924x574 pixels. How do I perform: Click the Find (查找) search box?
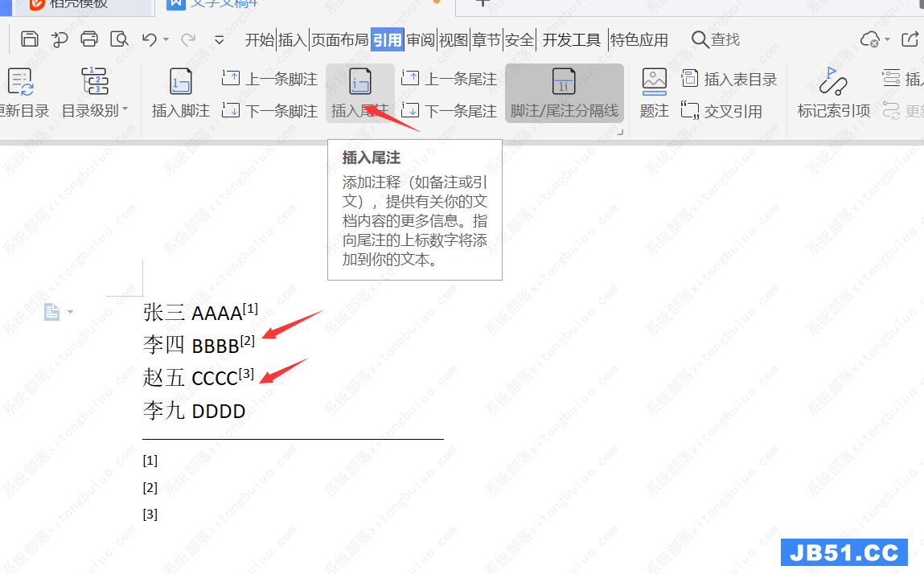[716, 39]
